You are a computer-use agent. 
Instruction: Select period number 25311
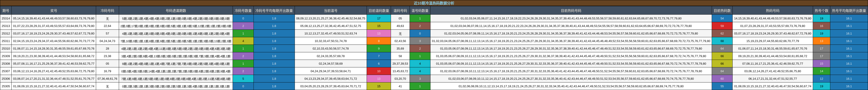pos(6,41)
